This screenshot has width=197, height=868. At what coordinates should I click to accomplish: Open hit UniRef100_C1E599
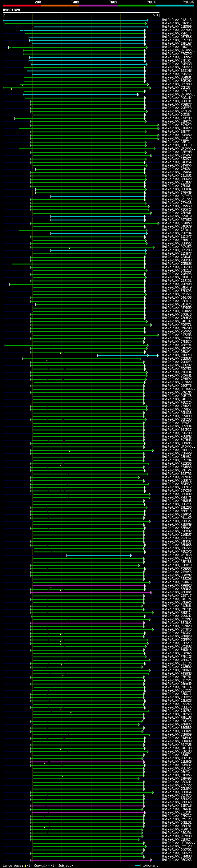click(x=177, y=26)
